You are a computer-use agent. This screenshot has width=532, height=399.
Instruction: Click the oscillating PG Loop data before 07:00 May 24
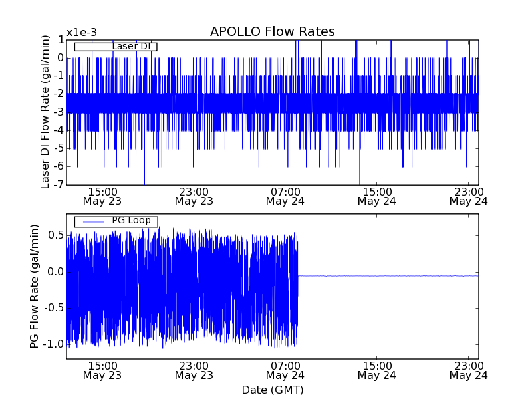tap(180, 286)
